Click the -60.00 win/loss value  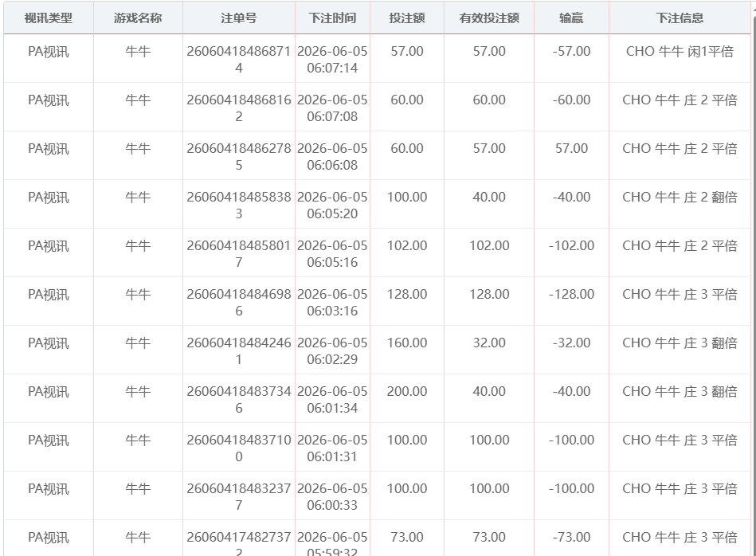click(x=571, y=100)
